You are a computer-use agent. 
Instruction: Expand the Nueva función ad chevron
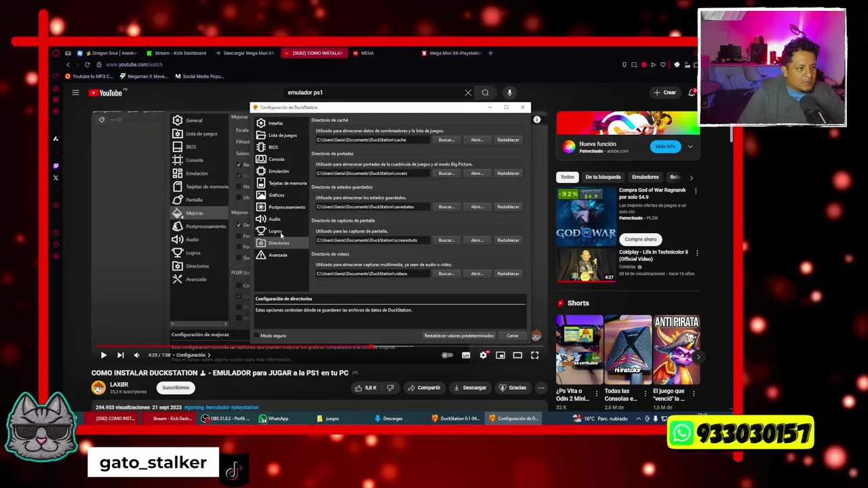click(690, 146)
